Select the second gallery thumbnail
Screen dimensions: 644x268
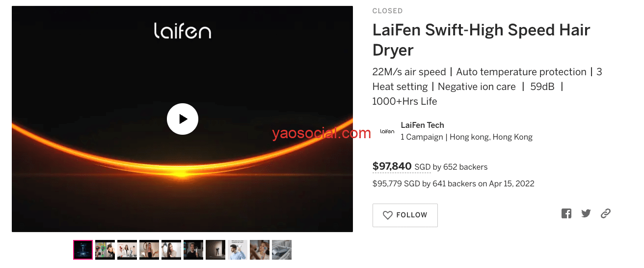[105, 250]
